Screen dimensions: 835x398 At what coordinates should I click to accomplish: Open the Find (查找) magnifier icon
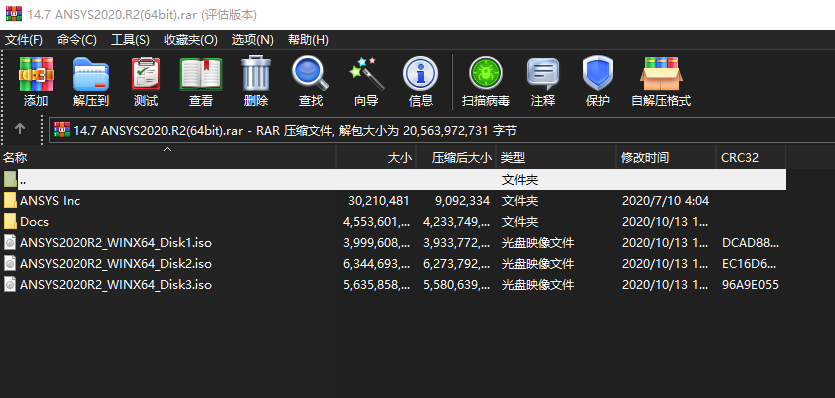coord(310,74)
